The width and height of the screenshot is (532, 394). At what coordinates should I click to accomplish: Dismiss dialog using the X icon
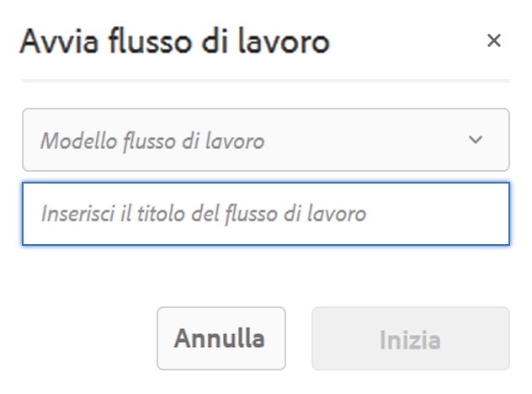coord(493,40)
